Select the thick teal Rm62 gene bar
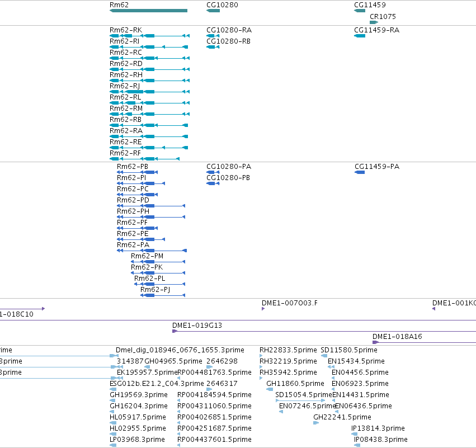 point(148,11)
